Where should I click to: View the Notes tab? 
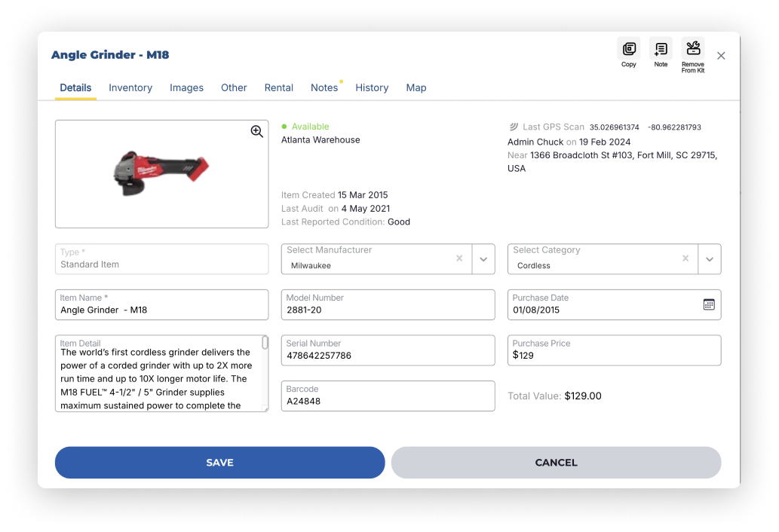(x=324, y=88)
